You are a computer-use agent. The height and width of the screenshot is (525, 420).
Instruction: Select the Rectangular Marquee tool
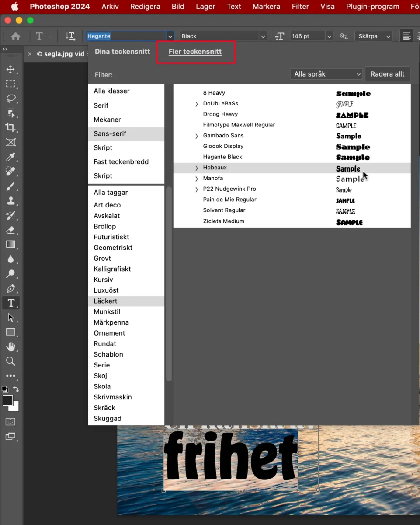click(x=10, y=84)
